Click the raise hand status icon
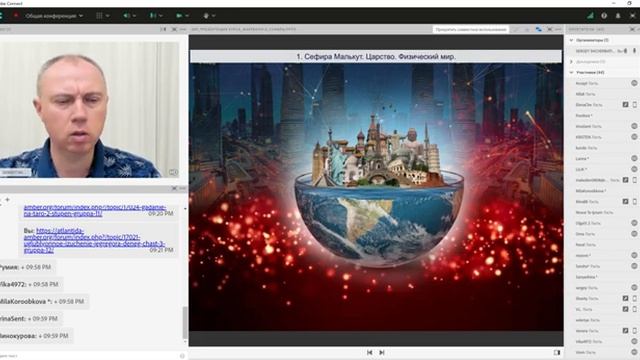Image resolution: width=640 pixels, height=360 pixels. 206,16
